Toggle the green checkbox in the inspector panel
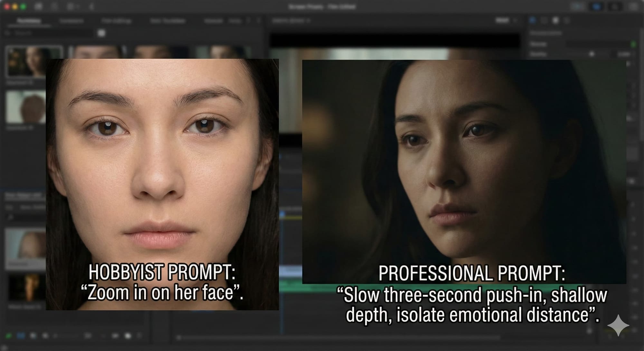This screenshot has height=351, width=644. 633,44
